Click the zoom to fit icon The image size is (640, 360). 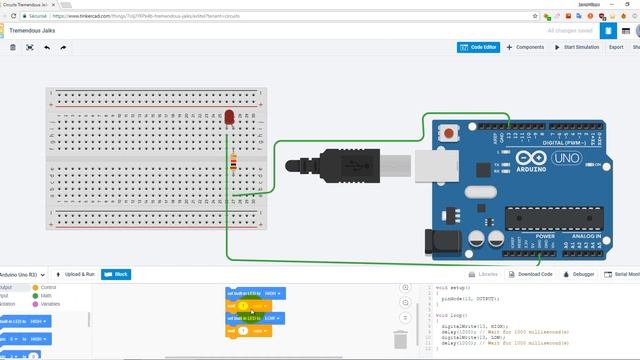click(30, 47)
